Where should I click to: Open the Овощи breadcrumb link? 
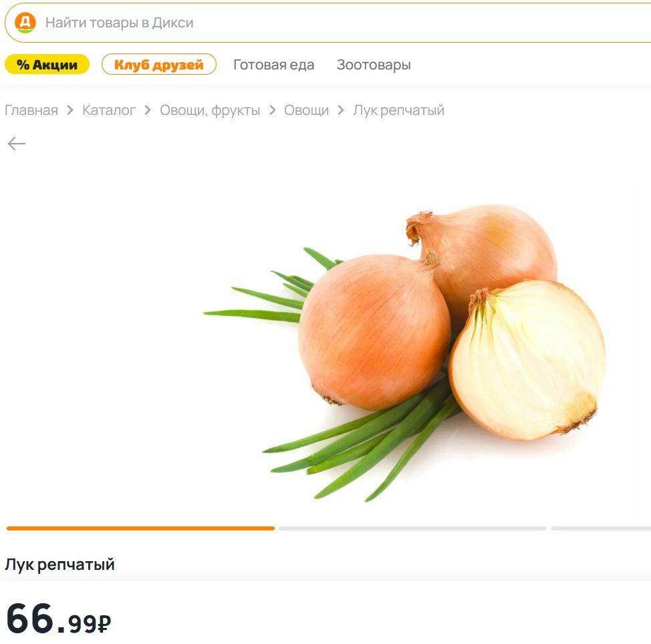(306, 110)
